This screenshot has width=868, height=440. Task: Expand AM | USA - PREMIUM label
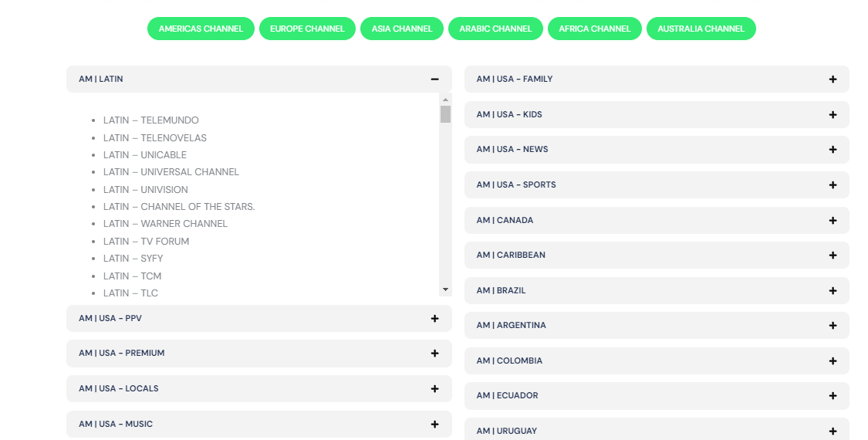[x=122, y=353]
